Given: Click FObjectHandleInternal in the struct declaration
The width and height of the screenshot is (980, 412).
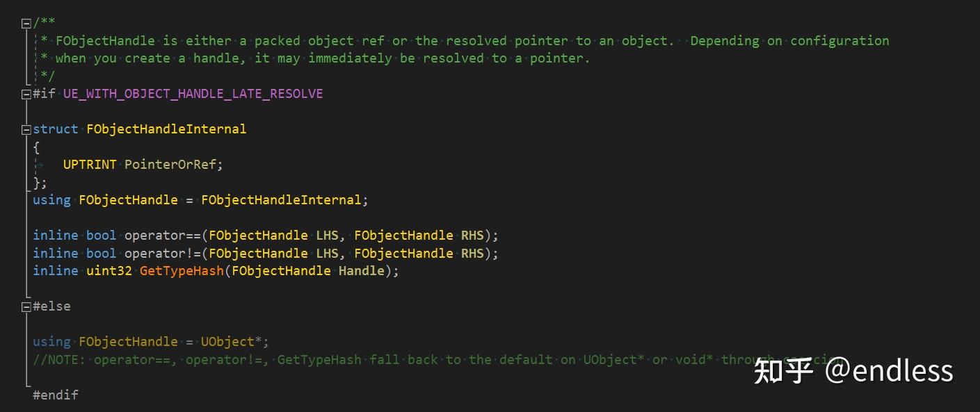Looking at the screenshot, I should 166,129.
